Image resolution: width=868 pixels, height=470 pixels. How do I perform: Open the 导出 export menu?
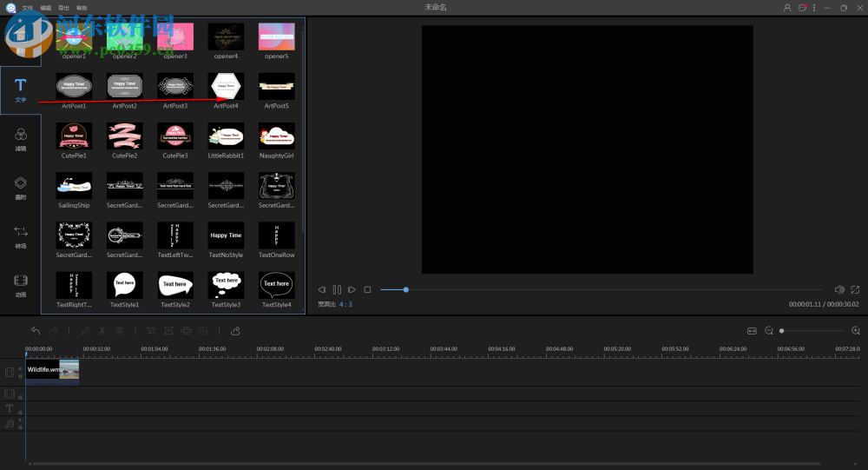click(x=63, y=8)
